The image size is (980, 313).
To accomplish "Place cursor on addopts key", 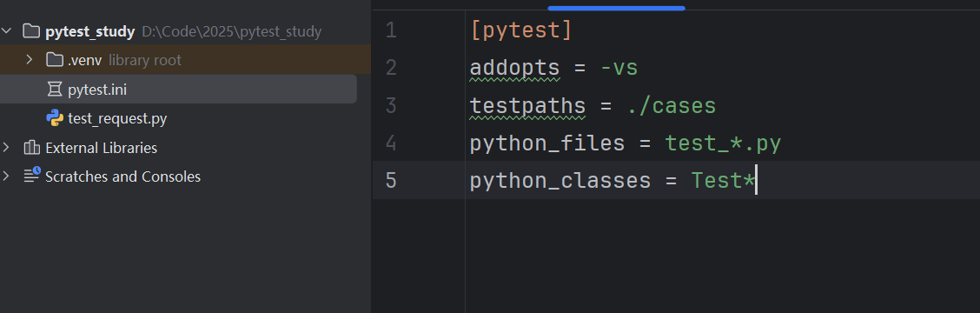I will (x=515, y=68).
